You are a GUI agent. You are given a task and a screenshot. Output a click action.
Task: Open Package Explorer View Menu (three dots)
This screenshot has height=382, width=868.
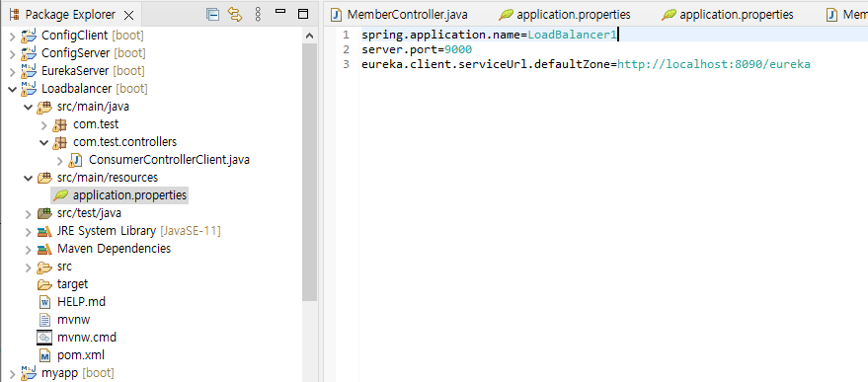pyautogui.click(x=258, y=15)
